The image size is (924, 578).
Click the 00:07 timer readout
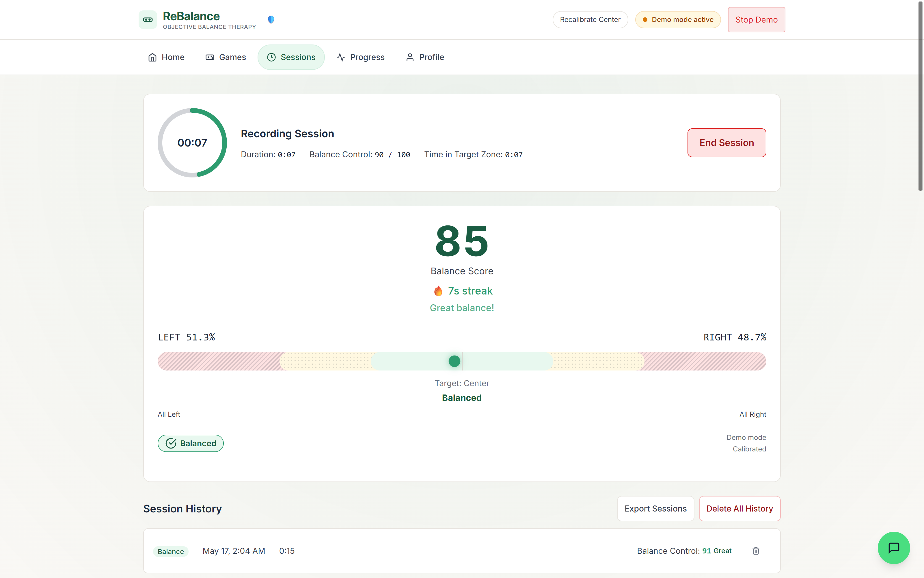click(192, 142)
